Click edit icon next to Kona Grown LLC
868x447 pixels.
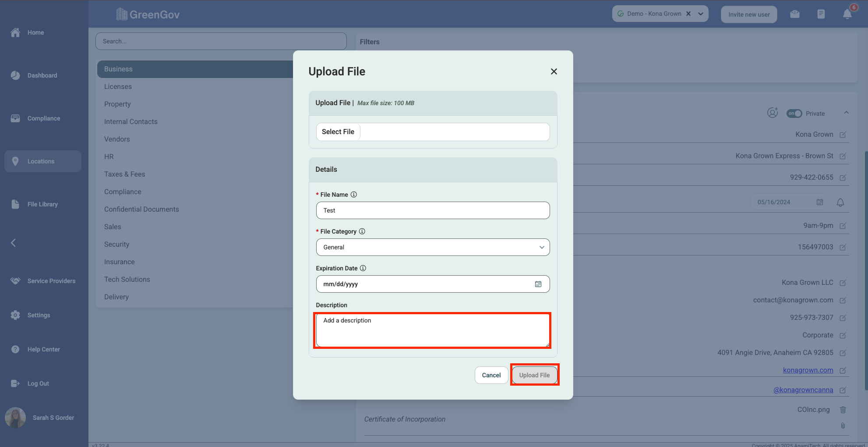point(843,283)
